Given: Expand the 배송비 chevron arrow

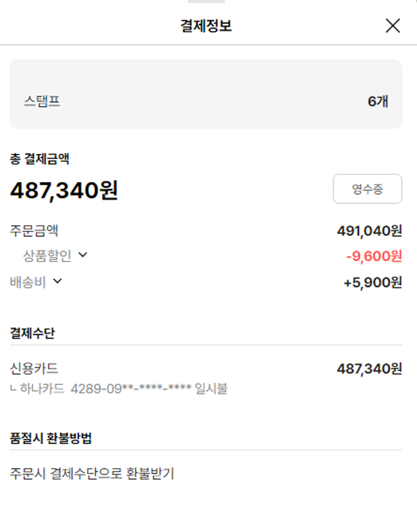Looking at the screenshot, I should [57, 281].
